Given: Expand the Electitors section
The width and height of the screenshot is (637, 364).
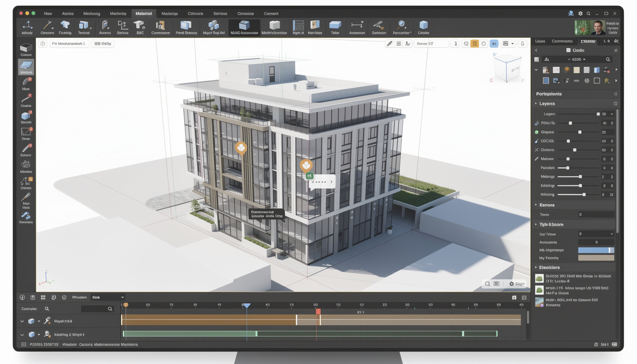Looking at the screenshot, I should click(536, 267).
